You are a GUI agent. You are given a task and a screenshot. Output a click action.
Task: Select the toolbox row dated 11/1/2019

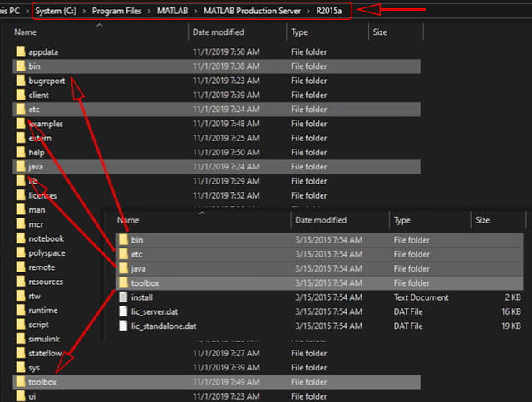[216, 382]
